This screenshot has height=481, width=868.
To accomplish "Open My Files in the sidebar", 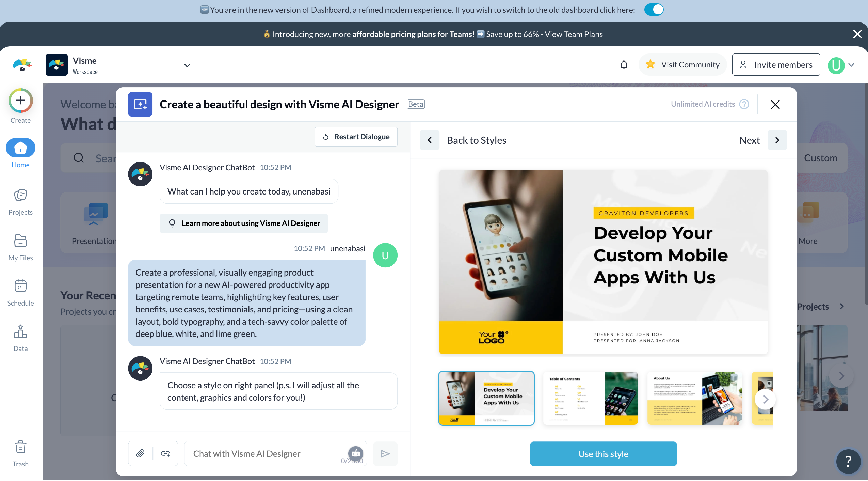I will (x=20, y=248).
